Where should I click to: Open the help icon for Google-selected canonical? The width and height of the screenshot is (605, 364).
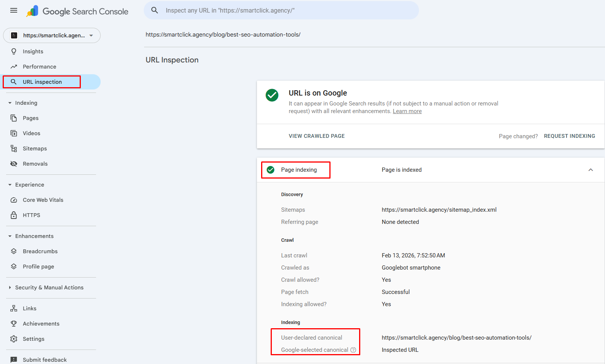tap(353, 350)
